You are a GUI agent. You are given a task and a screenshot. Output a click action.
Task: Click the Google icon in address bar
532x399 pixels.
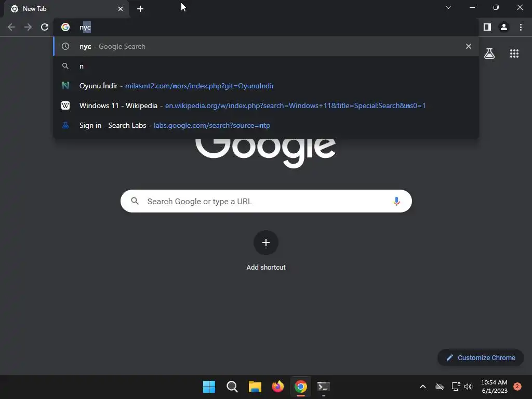click(65, 27)
